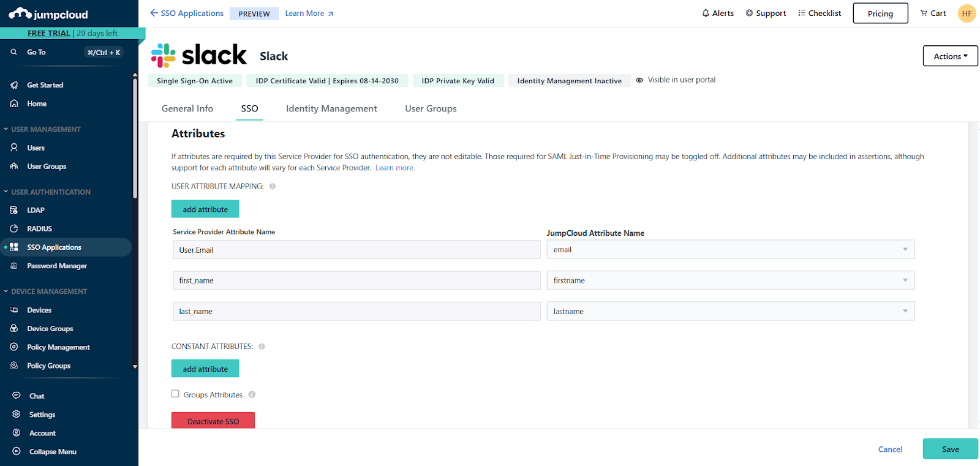
Task: Click the User Attribute Mapping info icon
Action: [273, 186]
